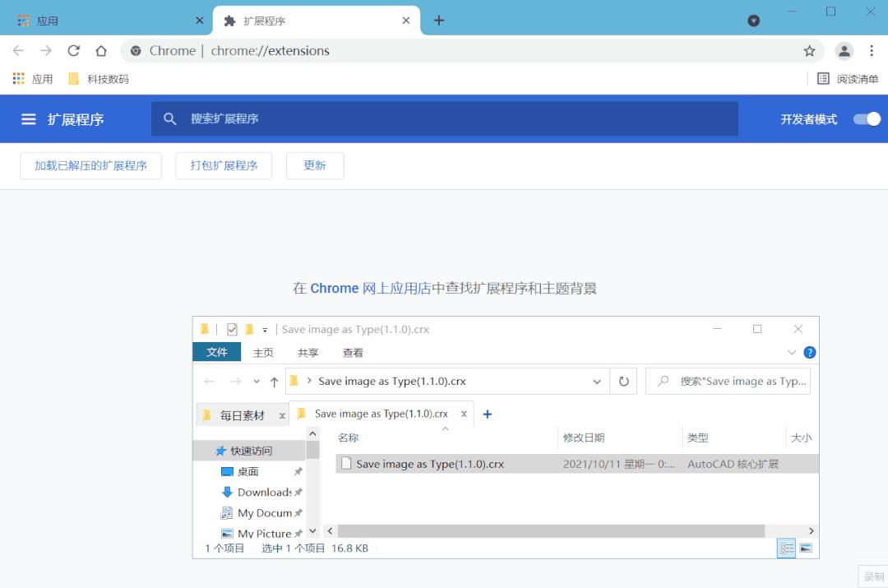Screen dimensions: 888x588
Task: Navigate up one folder with the up arrow
Action: click(275, 381)
